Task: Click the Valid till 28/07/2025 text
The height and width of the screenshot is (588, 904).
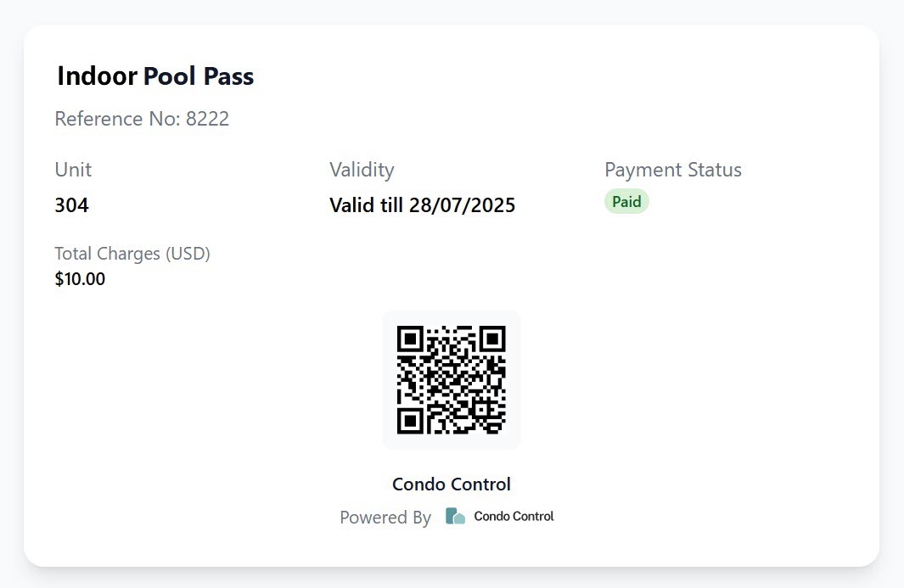Action: click(422, 205)
